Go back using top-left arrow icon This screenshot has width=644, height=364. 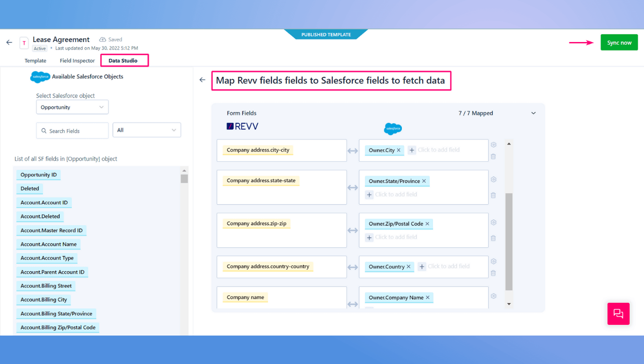click(9, 42)
